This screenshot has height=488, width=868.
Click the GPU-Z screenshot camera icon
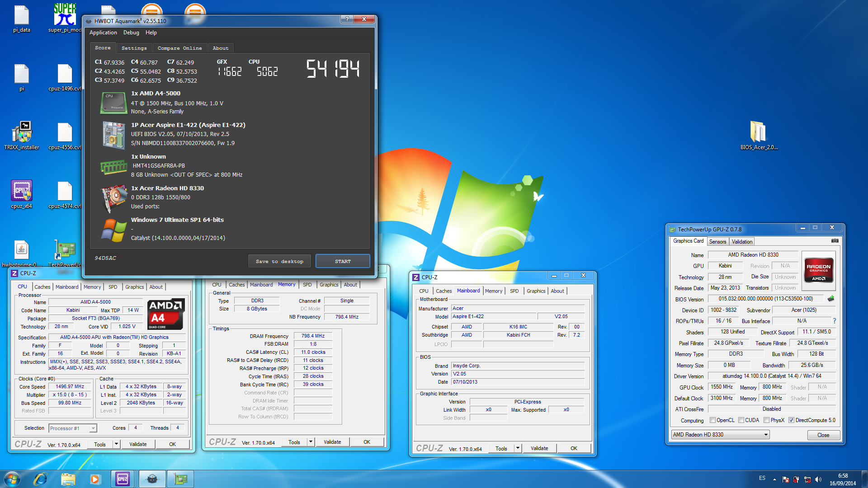point(835,241)
